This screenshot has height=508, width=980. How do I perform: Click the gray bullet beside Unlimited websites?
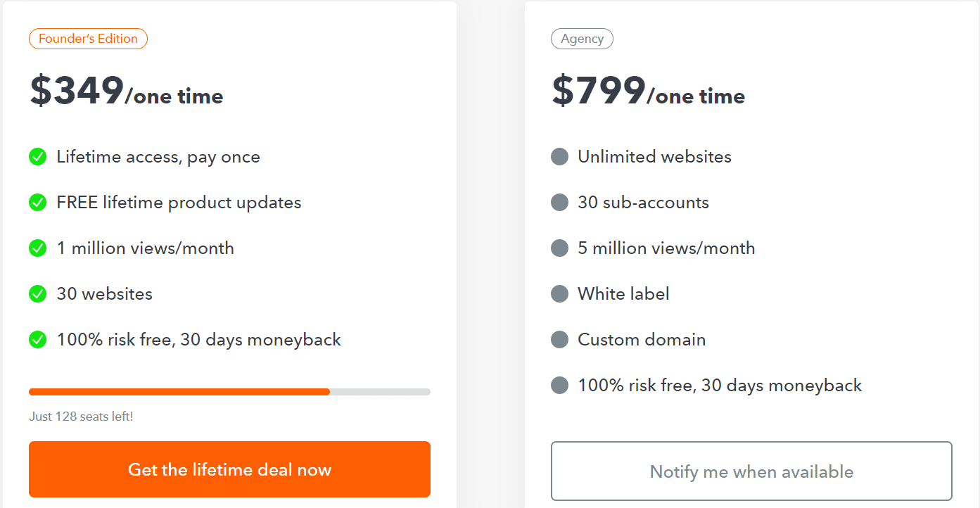pos(559,156)
